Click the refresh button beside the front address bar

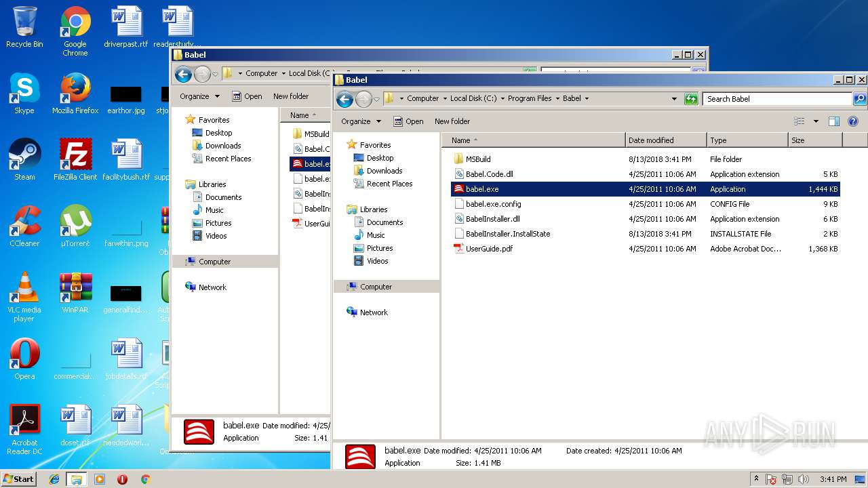tap(691, 99)
